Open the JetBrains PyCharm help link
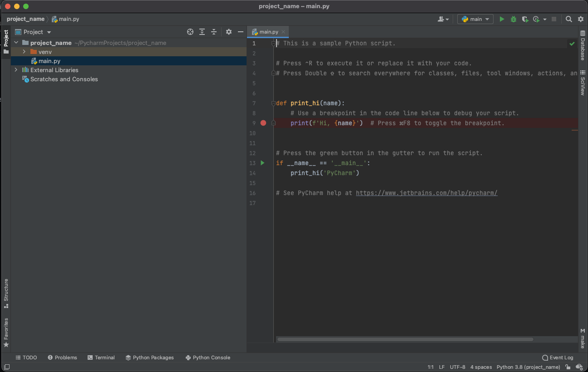This screenshot has width=588, height=372. point(426,193)
